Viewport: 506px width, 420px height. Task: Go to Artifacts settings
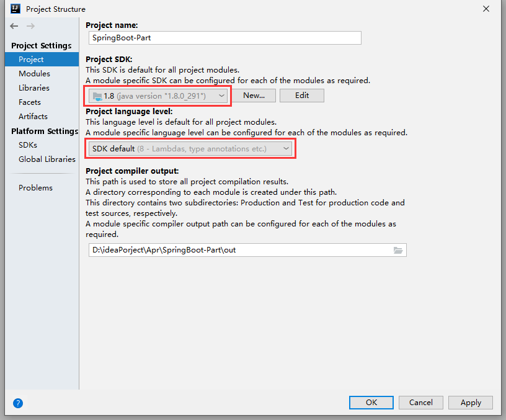point(33,117)
